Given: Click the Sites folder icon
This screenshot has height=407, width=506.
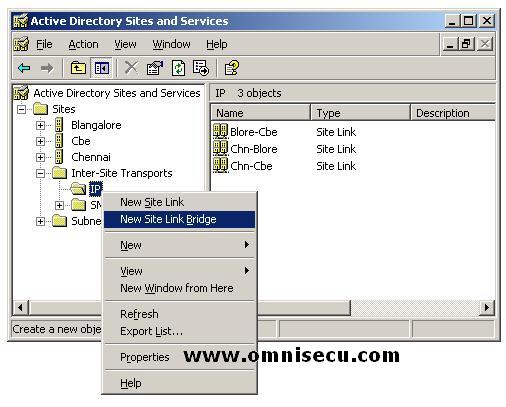Looking at the screenshot, I should (x=41, y=109).
